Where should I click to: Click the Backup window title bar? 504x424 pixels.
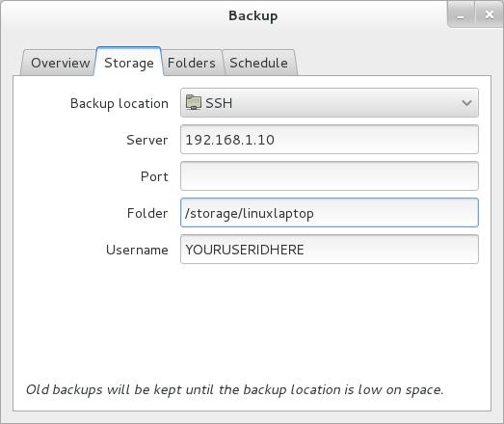point(253,15)
